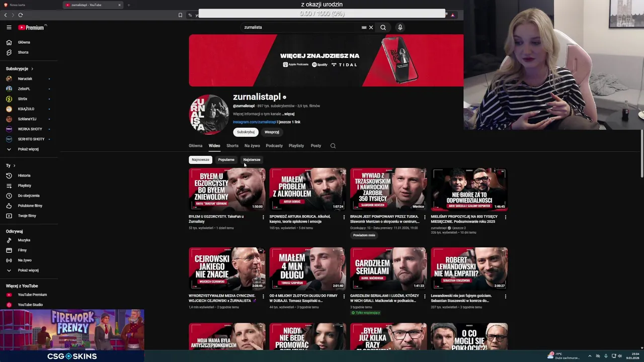
Task: Select Najnowsze sort chip
Action: (200, 160)
